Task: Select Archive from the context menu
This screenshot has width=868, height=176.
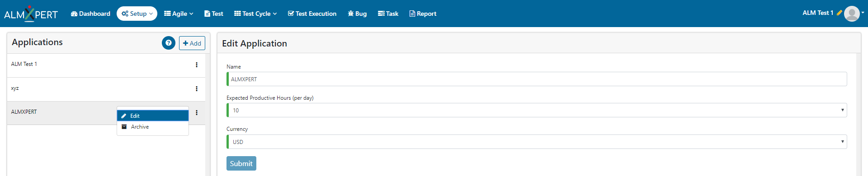Action: coord(153,127)
